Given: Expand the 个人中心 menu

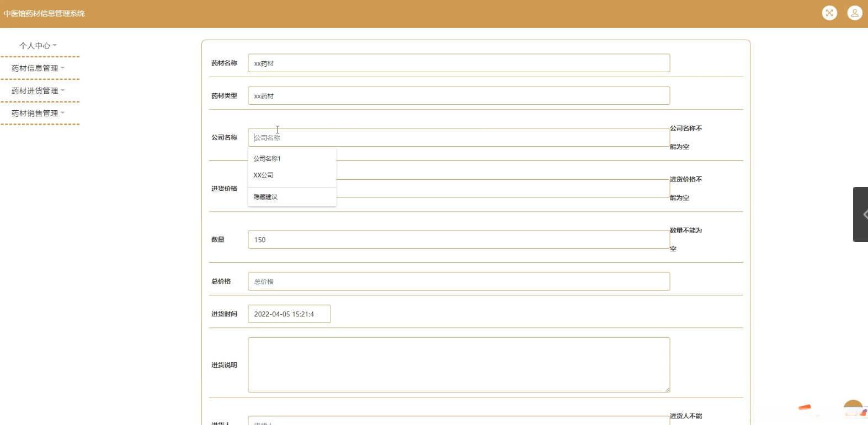Looking at the screenshot, I should point(39,46).
